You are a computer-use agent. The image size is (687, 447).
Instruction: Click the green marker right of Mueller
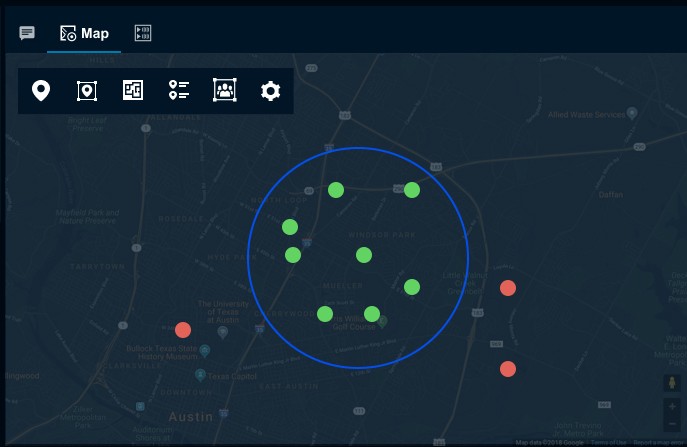[412, 287]
